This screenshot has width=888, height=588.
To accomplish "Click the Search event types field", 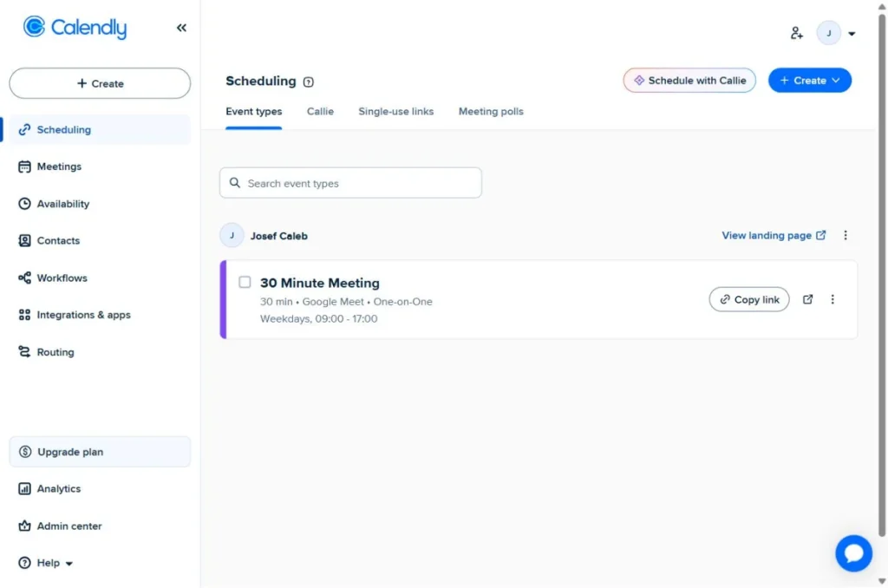I will point(350,183).
